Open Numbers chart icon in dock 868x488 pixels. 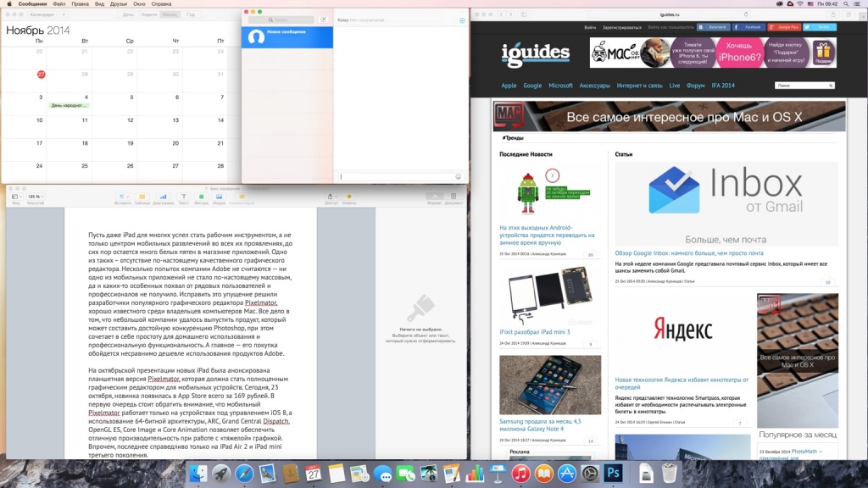pos(475,474)
